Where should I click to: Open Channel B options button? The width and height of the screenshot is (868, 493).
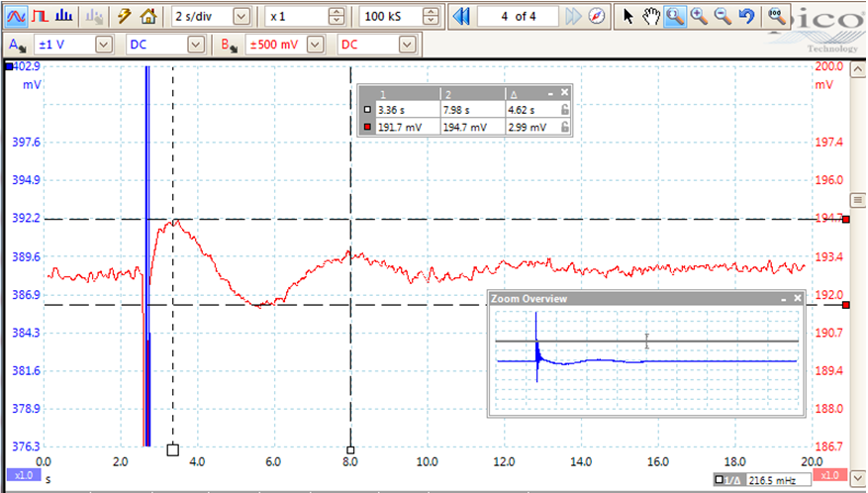[x=229, y=45]
